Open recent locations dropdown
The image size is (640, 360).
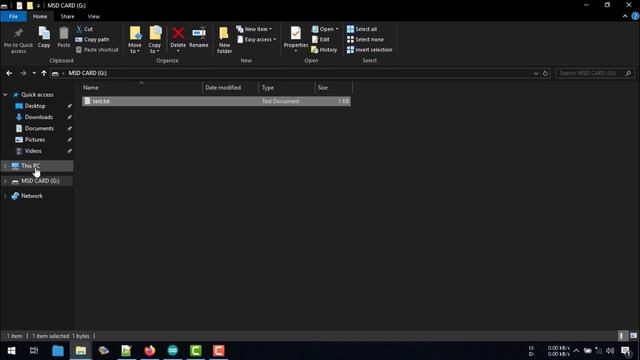pos(34,73)
